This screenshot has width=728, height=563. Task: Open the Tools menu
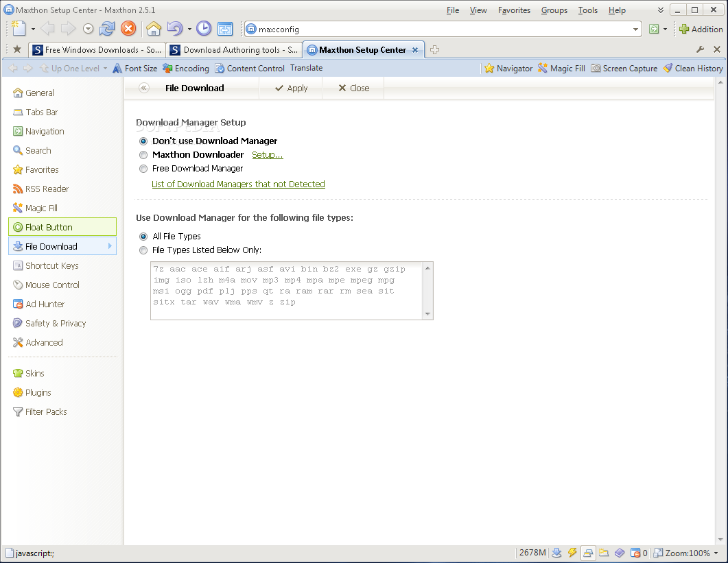(588, 10)
